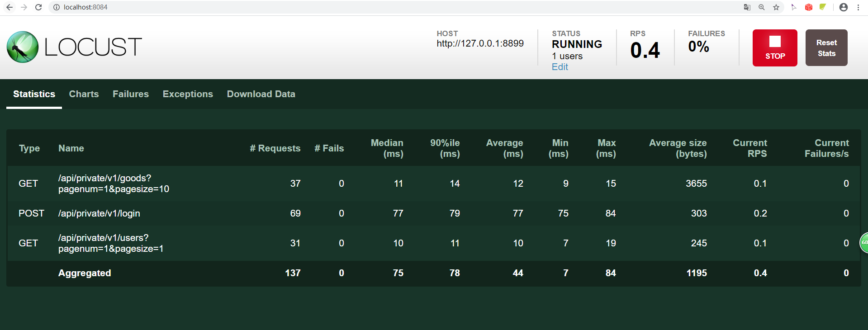Switch to the Charts tab

[x=84, y=94]
